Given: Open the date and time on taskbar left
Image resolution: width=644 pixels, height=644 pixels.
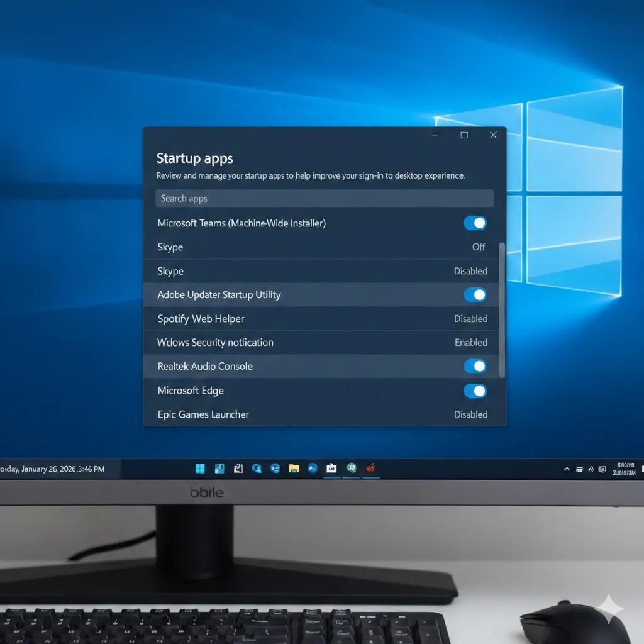Looking at the screenshot, I should point(53,469).
